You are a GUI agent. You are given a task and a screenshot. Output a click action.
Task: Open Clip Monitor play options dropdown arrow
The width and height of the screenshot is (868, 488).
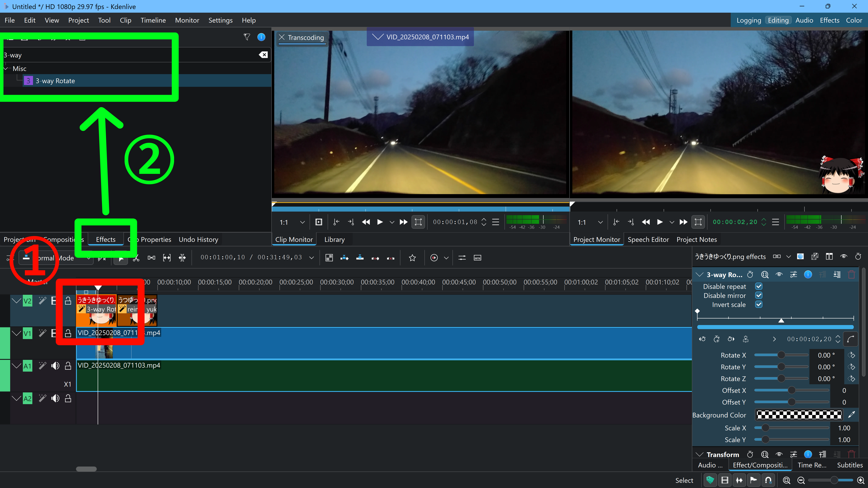(x=392, y=222)
